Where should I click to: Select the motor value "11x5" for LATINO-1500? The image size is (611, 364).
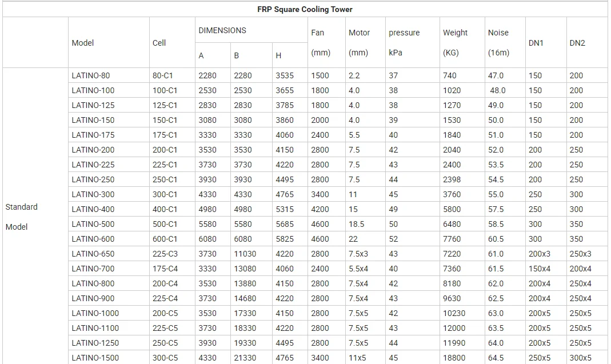[x=357, y=358]
